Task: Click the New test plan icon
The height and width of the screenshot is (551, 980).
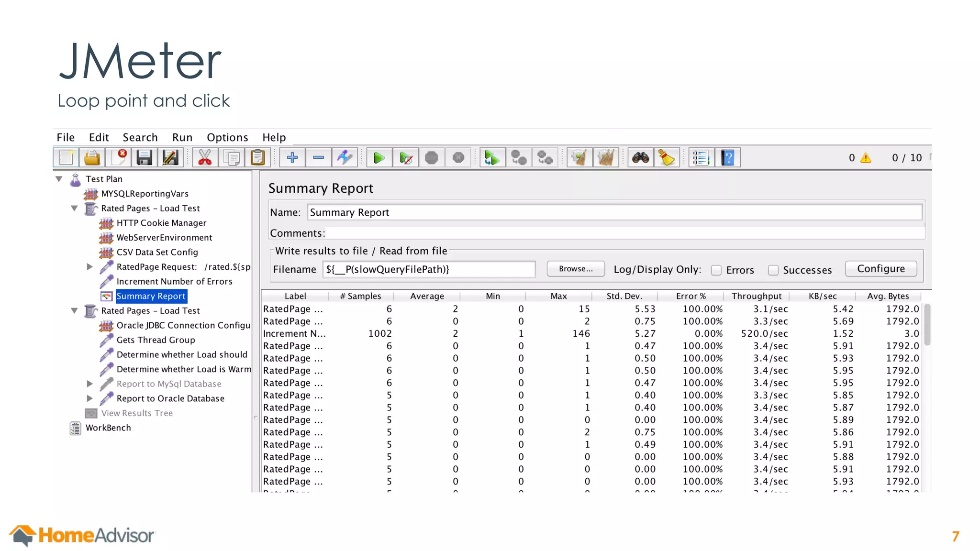Action: (x=66, y=157)
